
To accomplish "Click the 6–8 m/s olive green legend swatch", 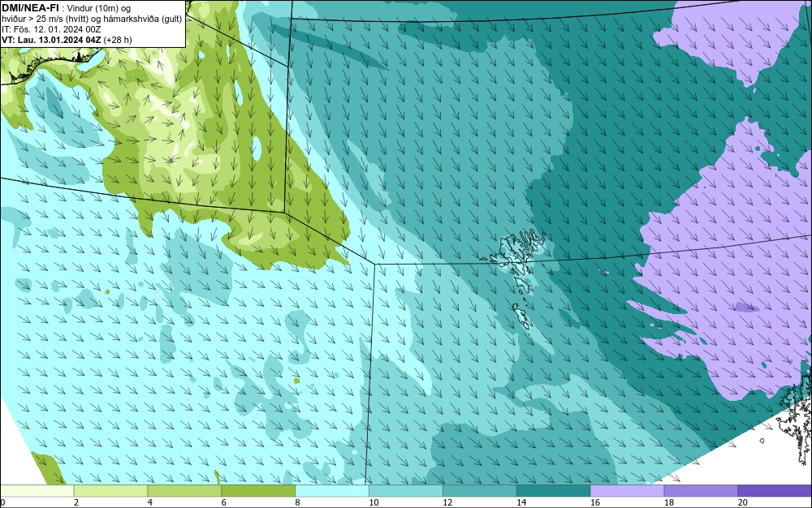I will (x=258, y=491).
